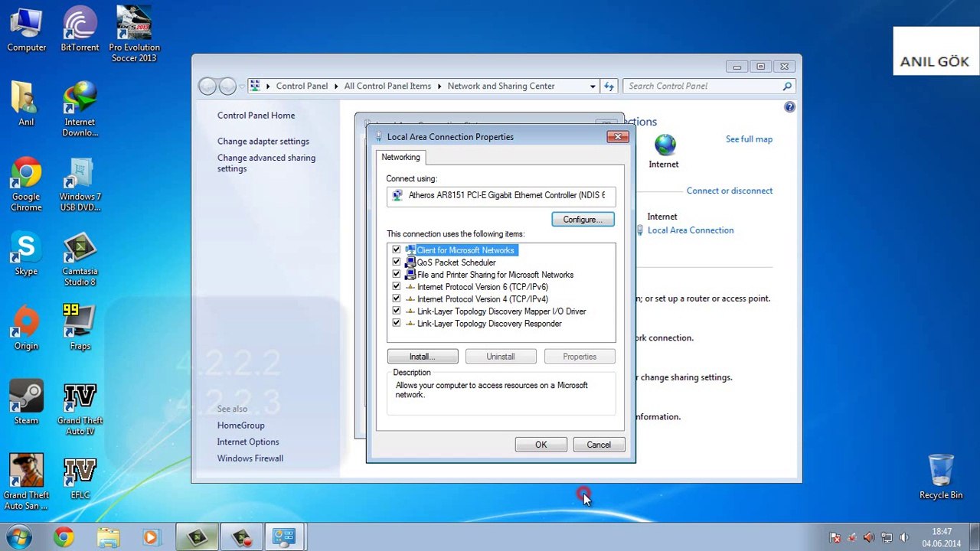Viewport: 980px width, 551px height.
Task: Click the Search Control Panel field
Action: click(709, 86)
